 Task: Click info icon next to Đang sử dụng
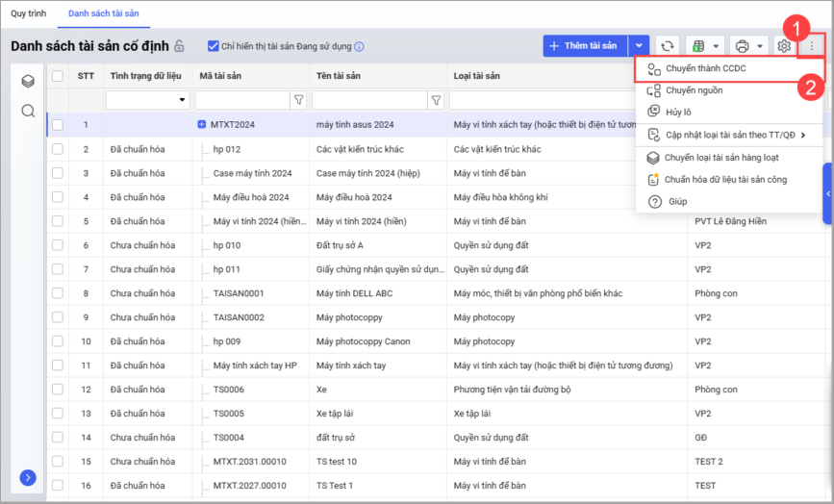(359, 47)
